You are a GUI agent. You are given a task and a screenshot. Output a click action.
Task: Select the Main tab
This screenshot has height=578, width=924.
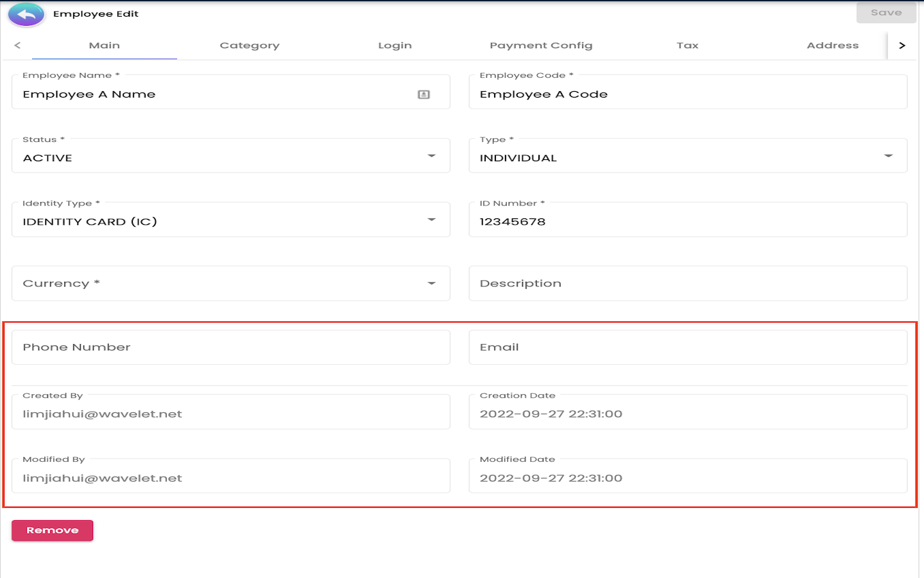pos(105,46)
